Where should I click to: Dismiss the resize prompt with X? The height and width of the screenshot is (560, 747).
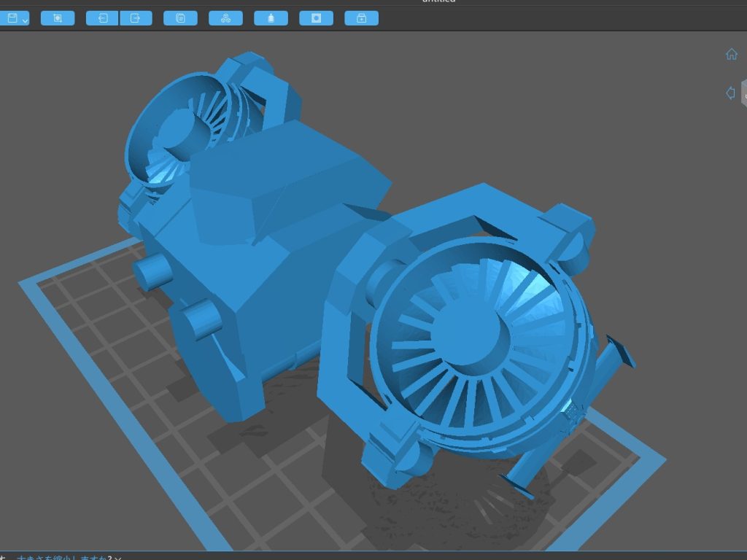click(117, 558)
